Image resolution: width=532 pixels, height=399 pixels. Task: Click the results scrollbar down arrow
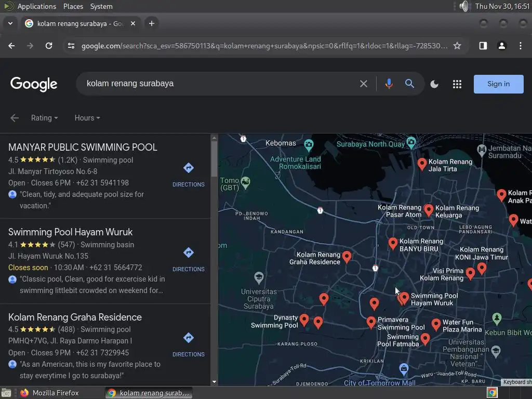click(x=214, y=382)
